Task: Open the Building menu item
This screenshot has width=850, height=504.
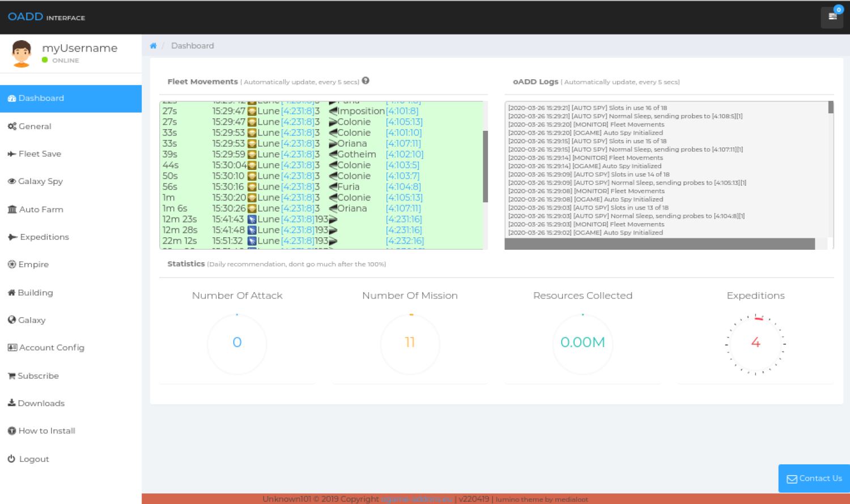Action: coord(35,293)
